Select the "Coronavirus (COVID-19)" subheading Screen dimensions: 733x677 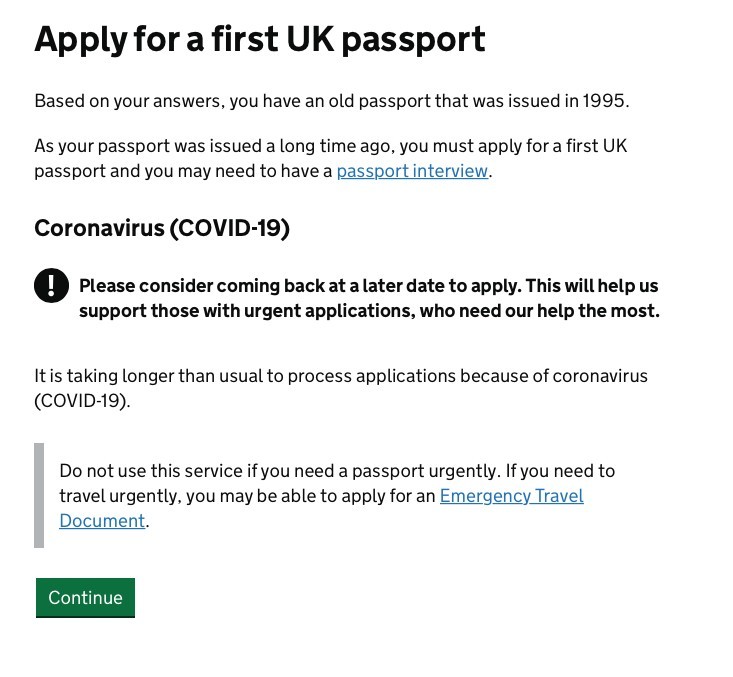162,228
